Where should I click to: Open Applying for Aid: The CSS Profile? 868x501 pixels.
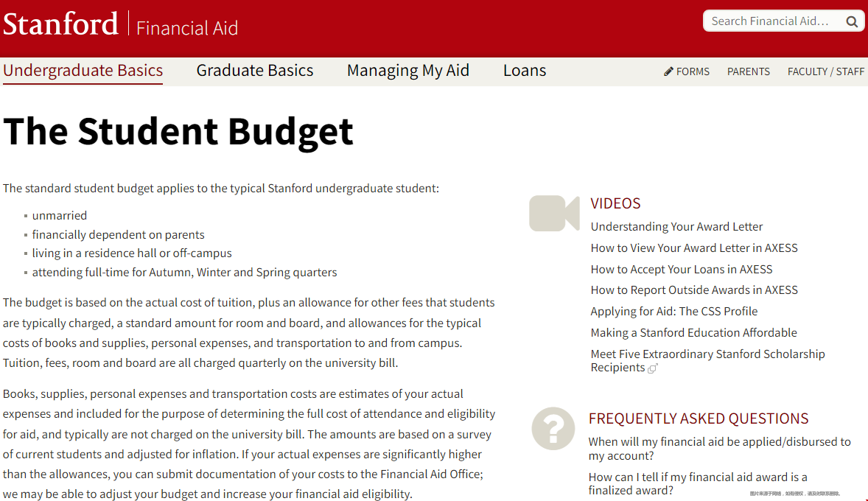(673, 312)
